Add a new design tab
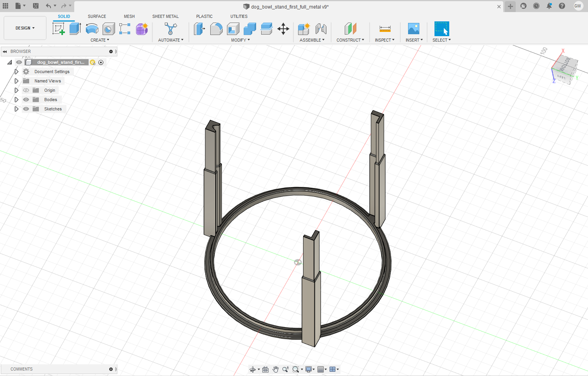 pyautogui.click(x=510, y=6)
